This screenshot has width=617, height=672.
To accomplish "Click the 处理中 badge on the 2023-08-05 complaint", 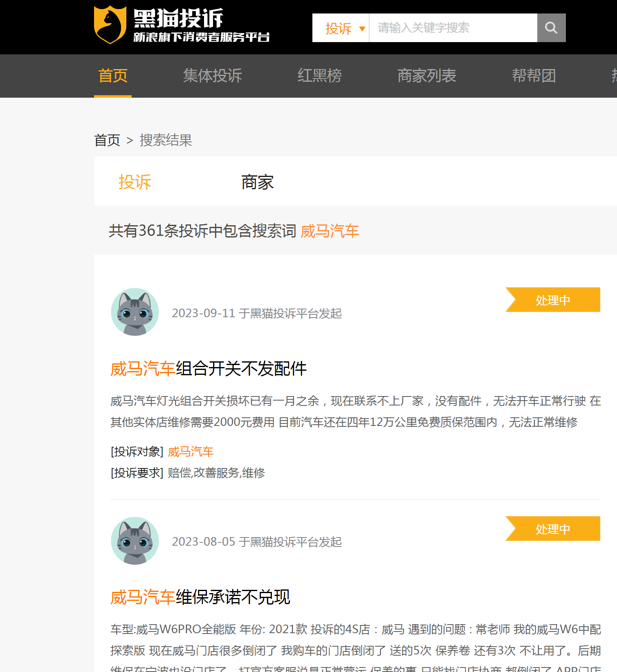I will tap(553, 529).
